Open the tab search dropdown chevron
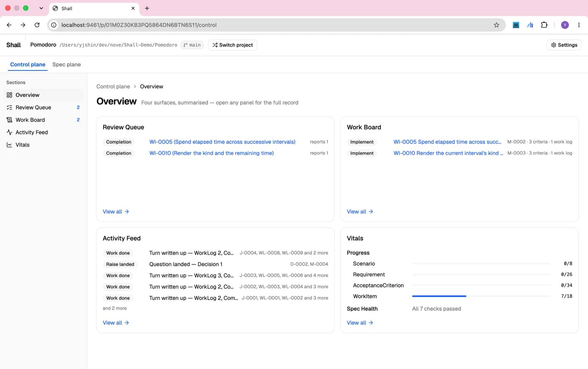Image resolution: width=588 pixels, height=369 pixels. [x=41, y=8]
